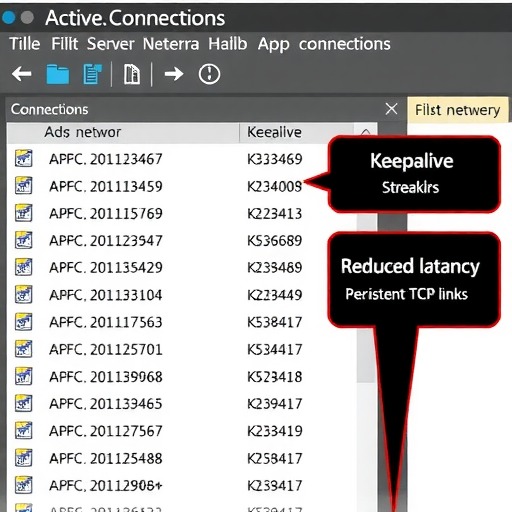Click keepalive value K223413
512x512 pixels.
click(x=275, y=214)
